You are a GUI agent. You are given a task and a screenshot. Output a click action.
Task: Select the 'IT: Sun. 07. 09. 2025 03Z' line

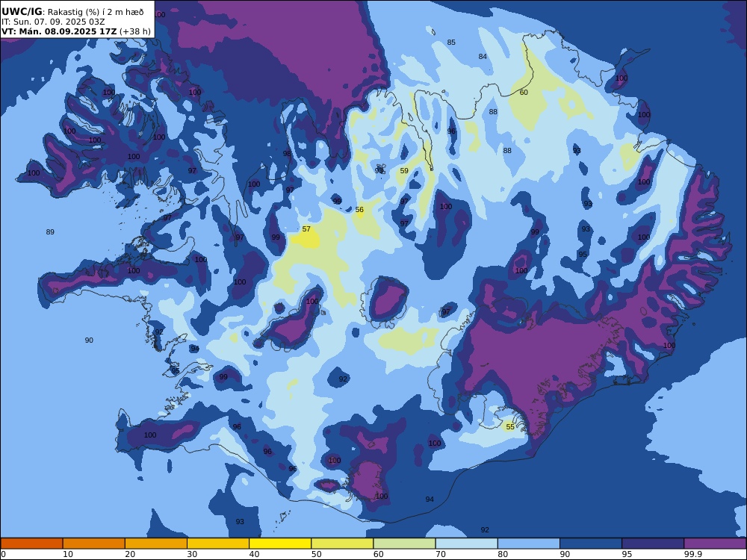(x=53, y=22)
